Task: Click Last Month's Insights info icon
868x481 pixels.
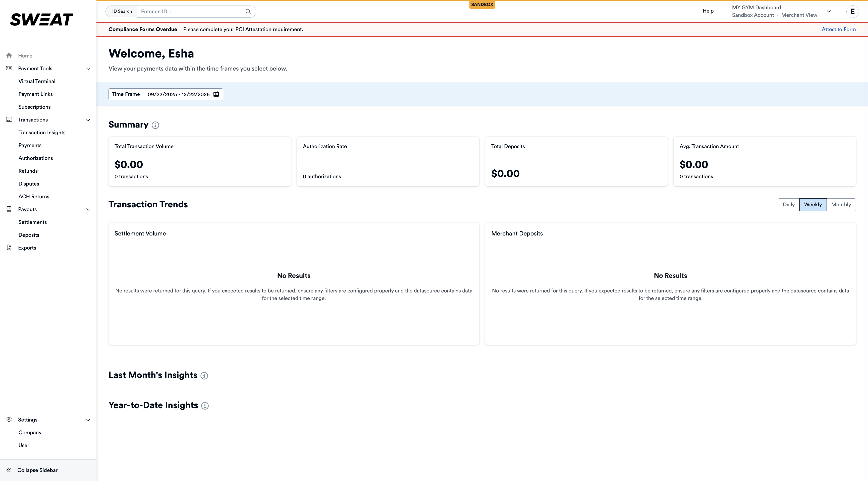Action: click(204, 376)
